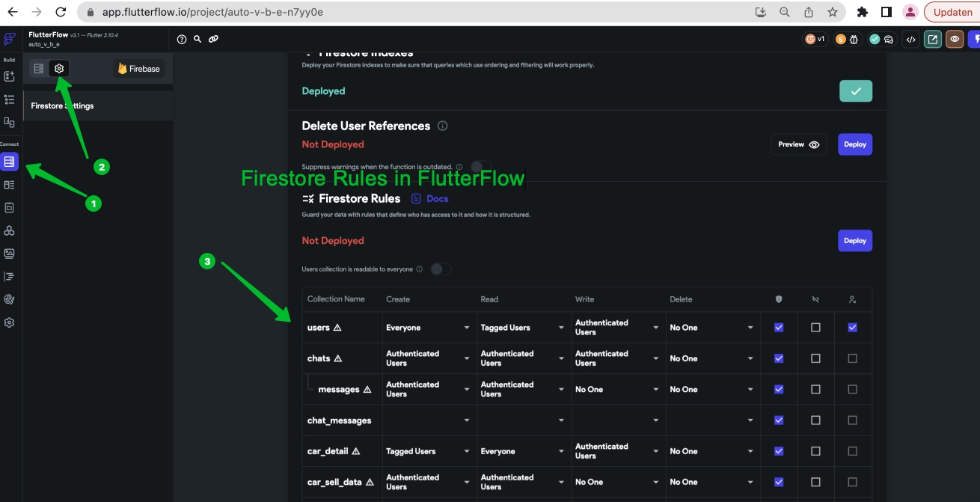Click the add-widget icon in Build sidebar
Image resolution: width=980 pixels, height=502 pixels.
[9, 76]
